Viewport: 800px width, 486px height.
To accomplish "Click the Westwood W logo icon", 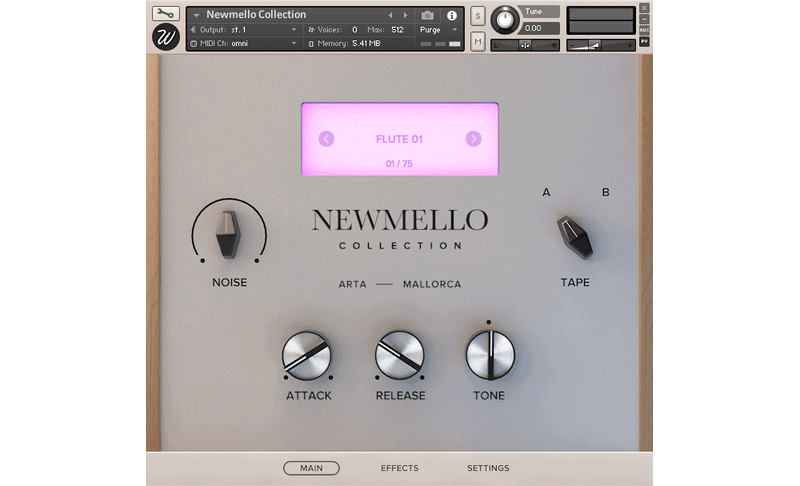I will point(166,37).
